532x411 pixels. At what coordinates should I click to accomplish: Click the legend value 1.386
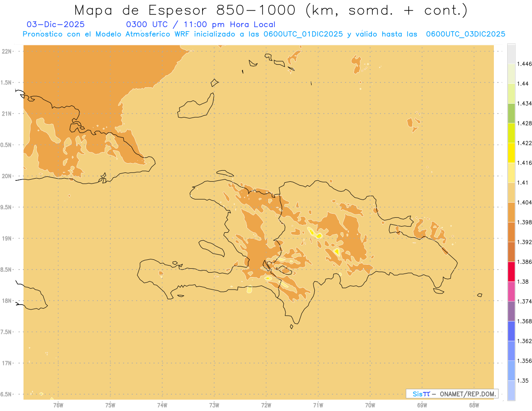pos(525,262)
